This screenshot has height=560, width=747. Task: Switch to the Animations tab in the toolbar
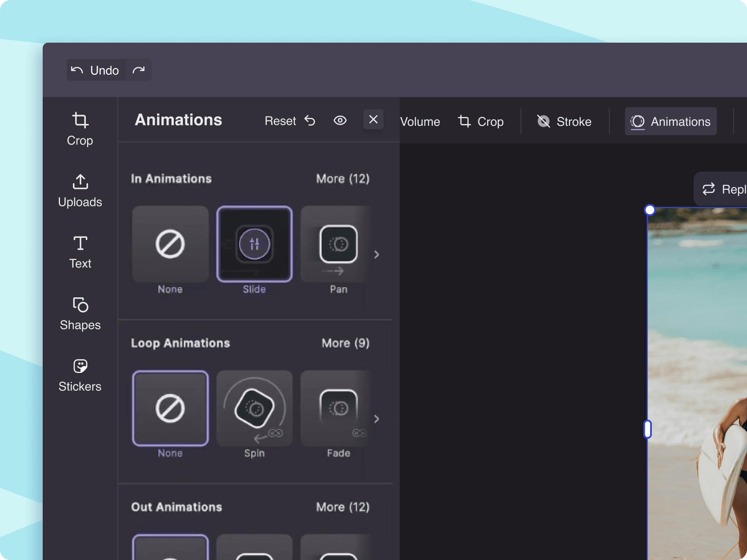tap(671, 121)
